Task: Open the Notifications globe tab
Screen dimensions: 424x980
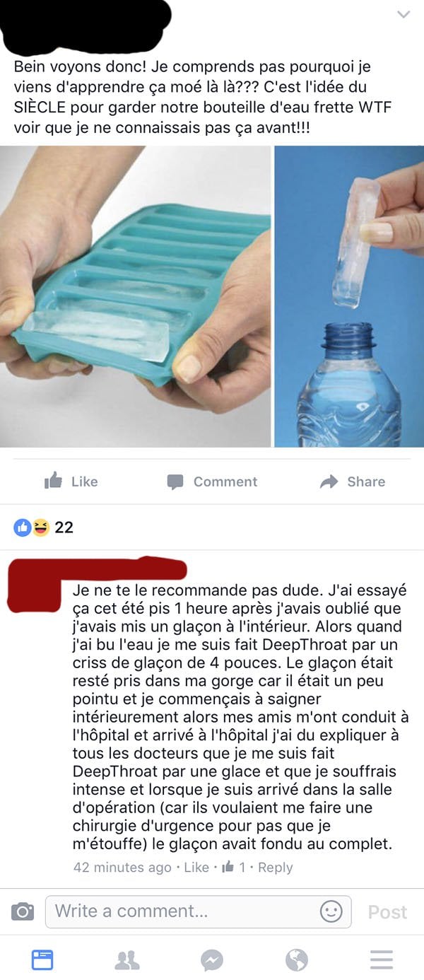Action: point(297,959)
